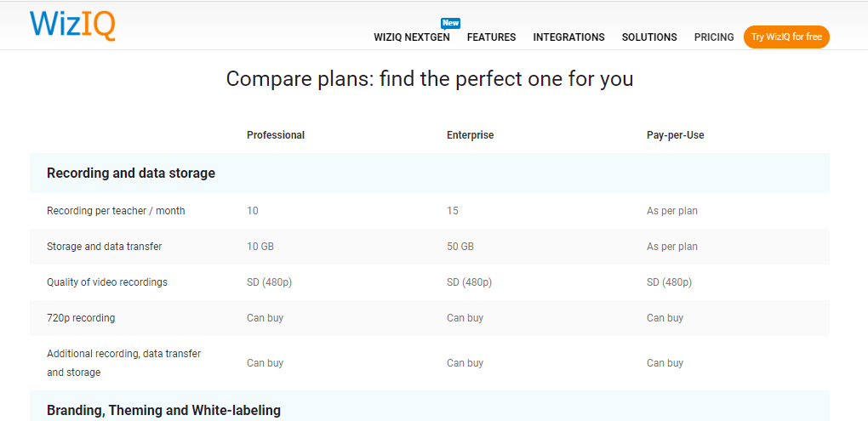The image size is (868, 421).
Task: Click the 720p recording row label
Action: point(81,318)
